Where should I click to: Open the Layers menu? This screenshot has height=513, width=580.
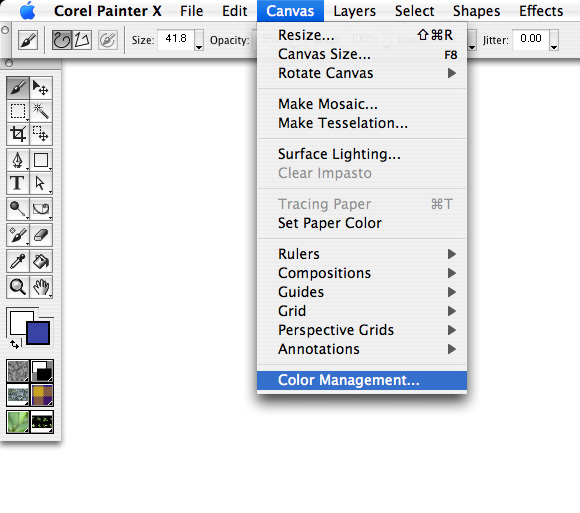tap(354, 11)
